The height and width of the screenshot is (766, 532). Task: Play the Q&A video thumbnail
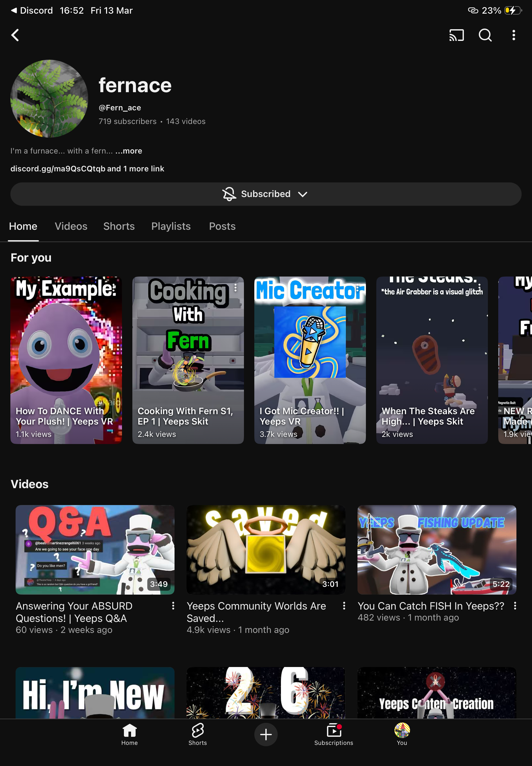click(95, 550)
